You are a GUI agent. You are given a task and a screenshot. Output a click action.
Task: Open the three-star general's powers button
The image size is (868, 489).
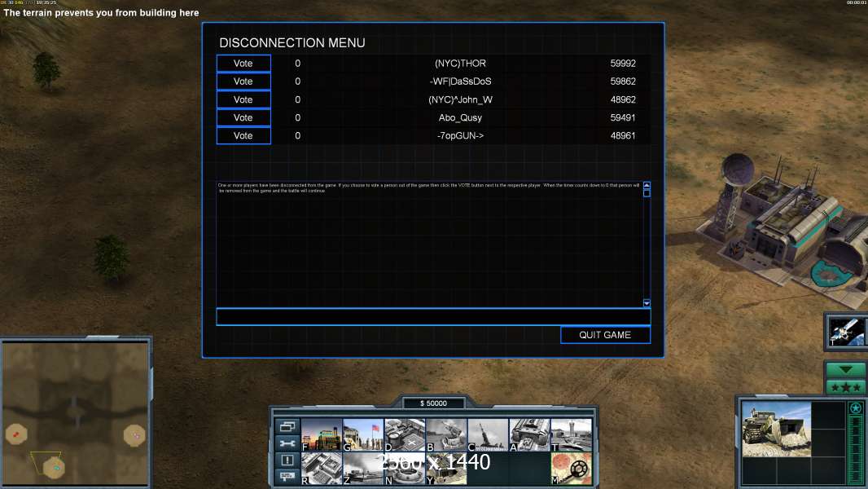coord(845,387)
